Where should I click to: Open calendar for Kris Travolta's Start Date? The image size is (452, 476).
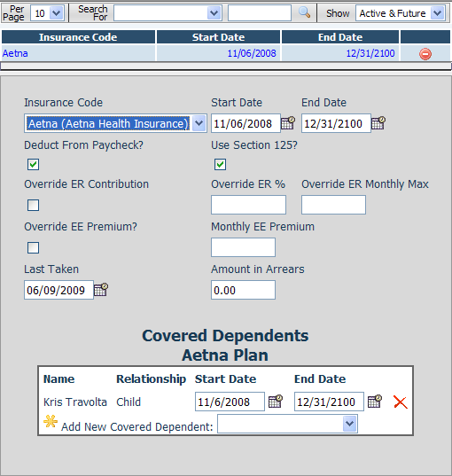click(x=276, y=402)
